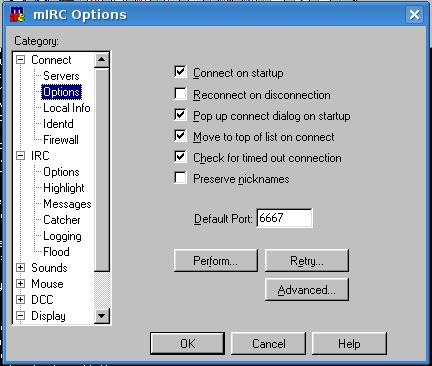The height and width of the screenshot is (366, 432).
Task: Expand the Mouse category
Action: (21, 284)
